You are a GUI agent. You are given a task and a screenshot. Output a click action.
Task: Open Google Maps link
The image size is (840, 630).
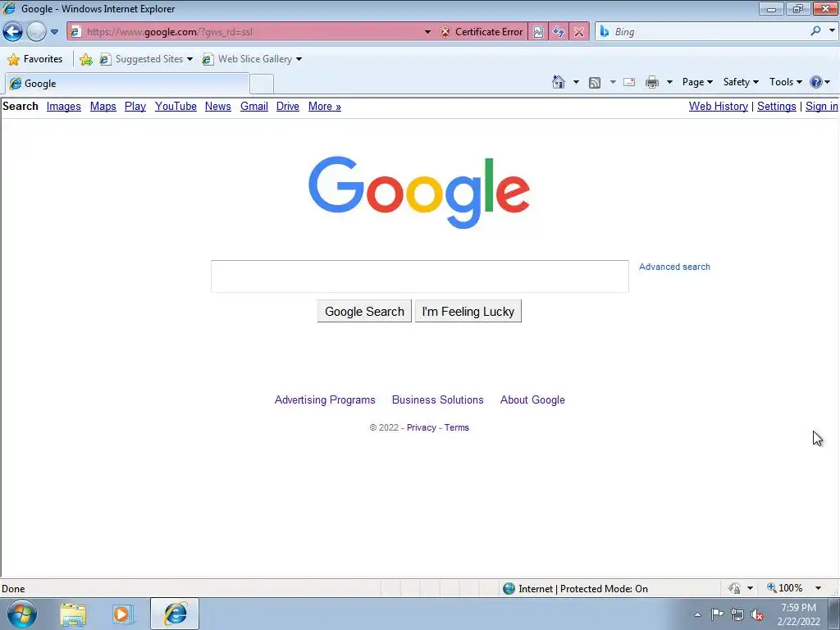tap(103, 106)
